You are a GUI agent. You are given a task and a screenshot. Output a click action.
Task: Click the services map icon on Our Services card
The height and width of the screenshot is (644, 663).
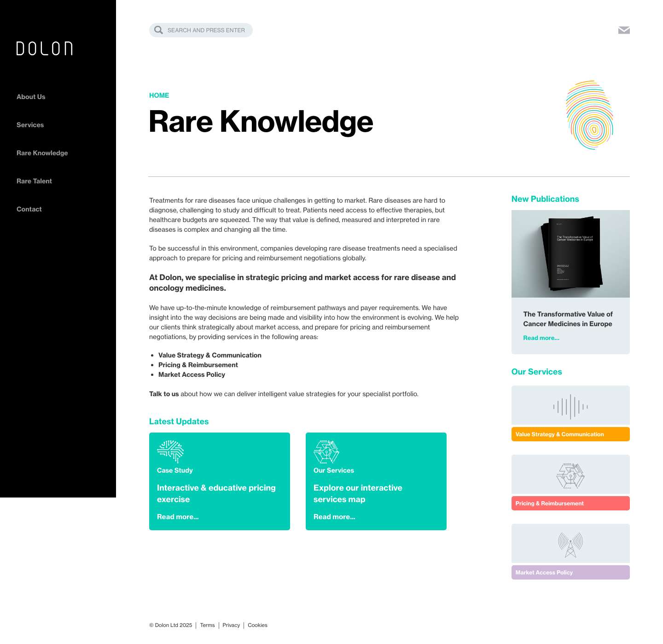point(327,451)
